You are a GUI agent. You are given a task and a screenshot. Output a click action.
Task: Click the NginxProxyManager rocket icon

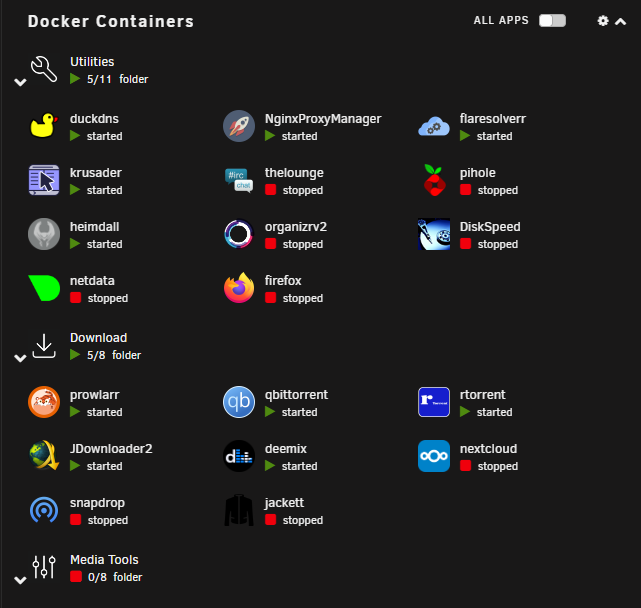tap(239, 126)
